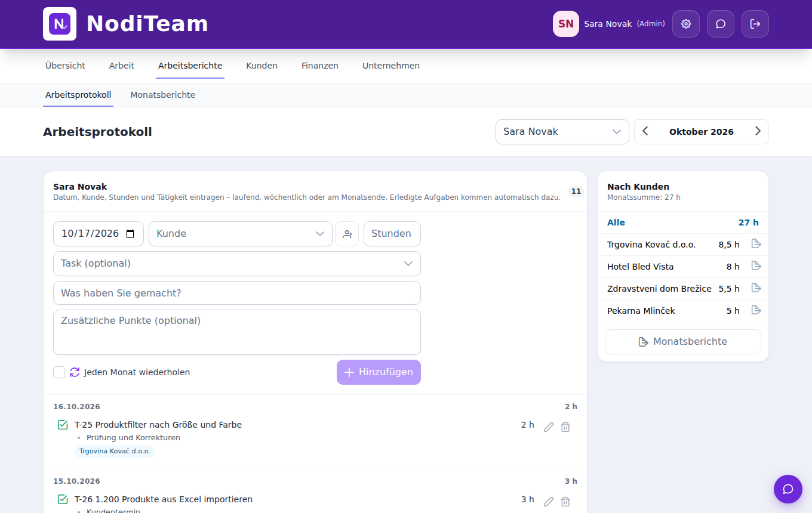Log out using the exit icon
The width and height of the screenshot is (812, 513).
pyautogui.click(x=755, y=24)
